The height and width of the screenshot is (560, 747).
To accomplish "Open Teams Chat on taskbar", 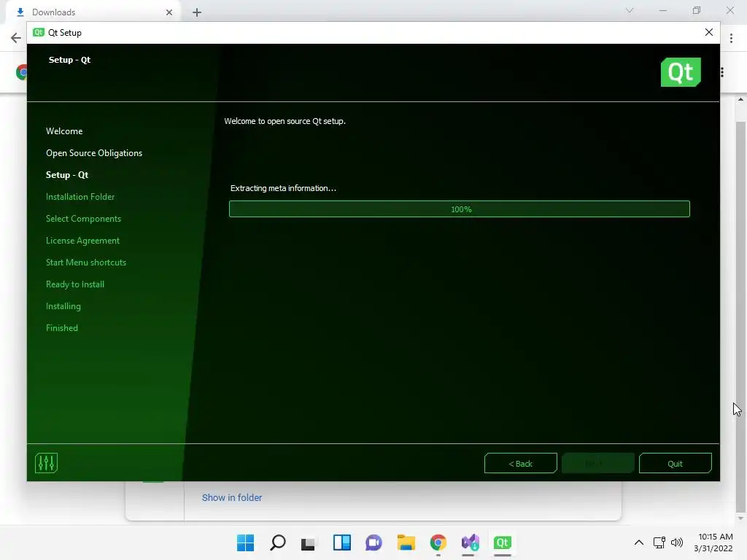I will (x=374, y=542).
